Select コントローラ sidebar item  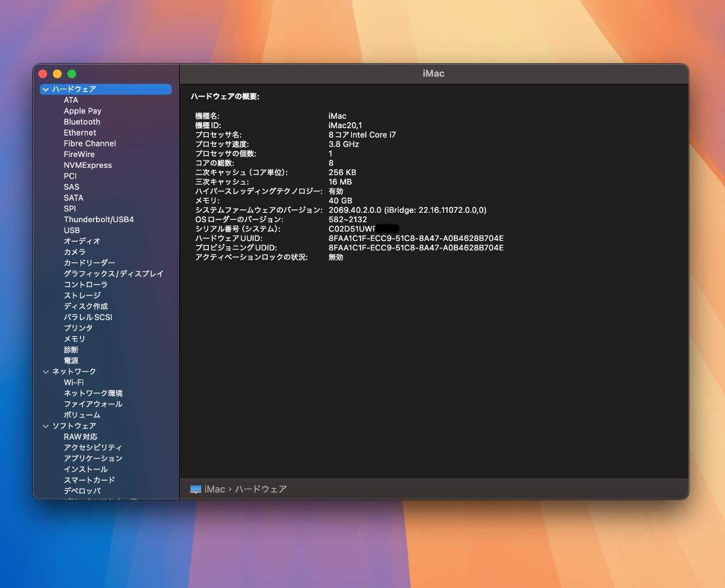85,285
